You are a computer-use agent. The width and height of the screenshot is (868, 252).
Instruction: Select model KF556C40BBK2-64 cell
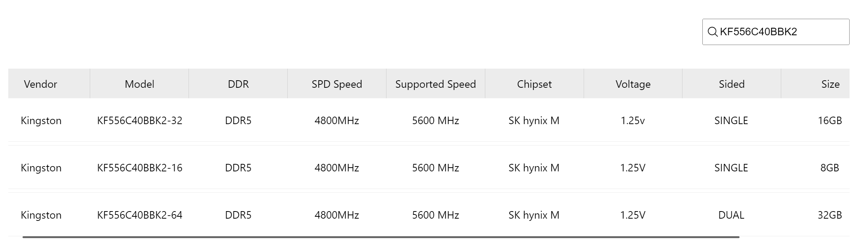click(x=139, y=215)
